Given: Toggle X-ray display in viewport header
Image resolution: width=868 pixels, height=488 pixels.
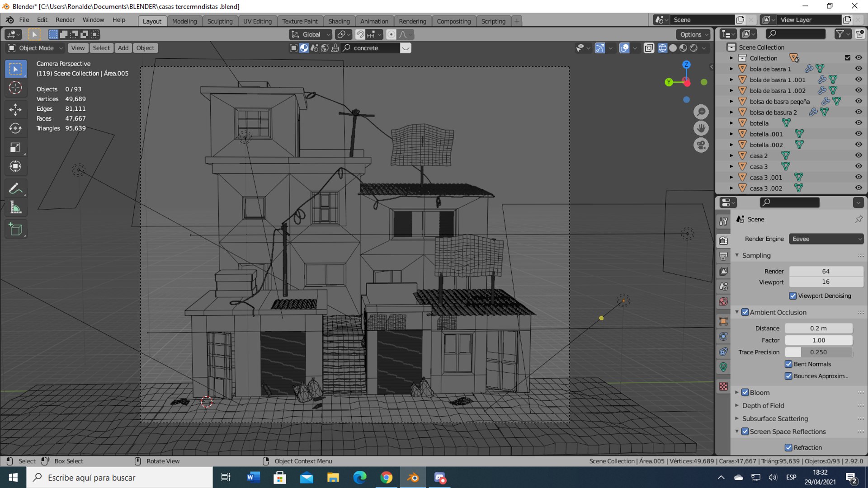Looking at the screenshot, I should pos(649,48).
